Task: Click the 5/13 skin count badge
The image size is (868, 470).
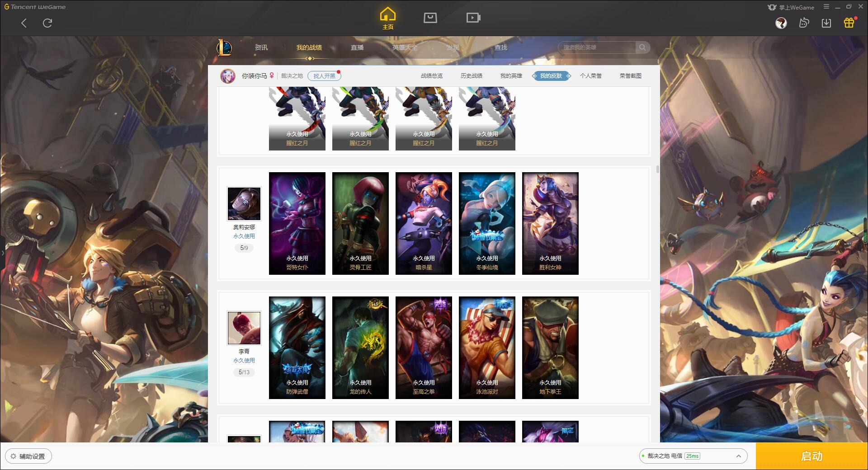Action: 244,372
